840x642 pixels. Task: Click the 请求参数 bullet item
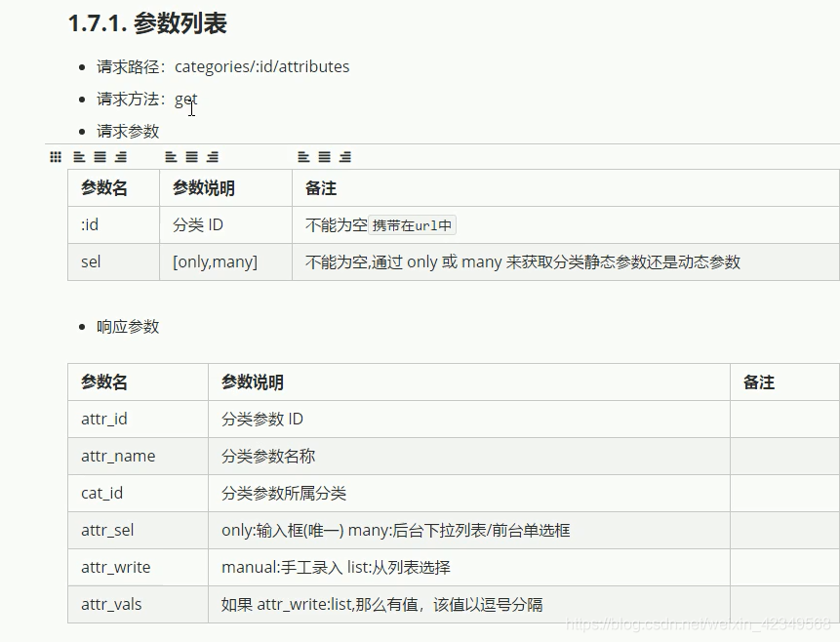(128, 132)
